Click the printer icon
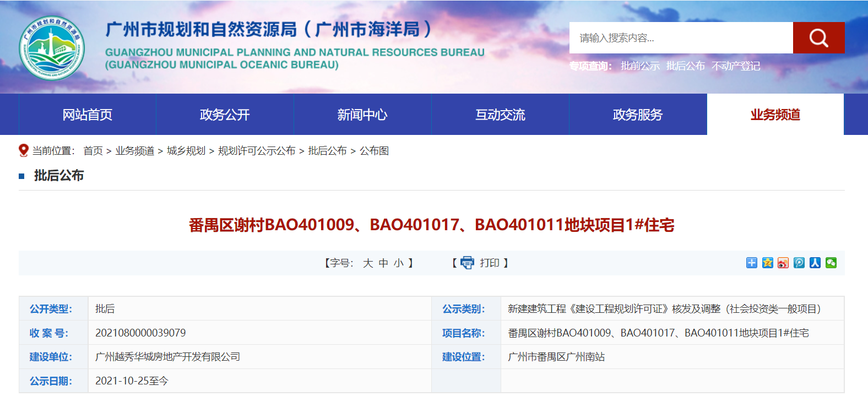Screen dimensions: 868x407 (467, 263)
